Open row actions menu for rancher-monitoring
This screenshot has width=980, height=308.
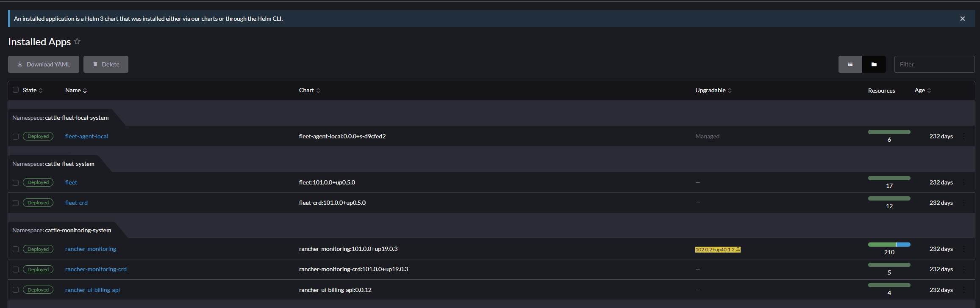[x=964, y=249]
